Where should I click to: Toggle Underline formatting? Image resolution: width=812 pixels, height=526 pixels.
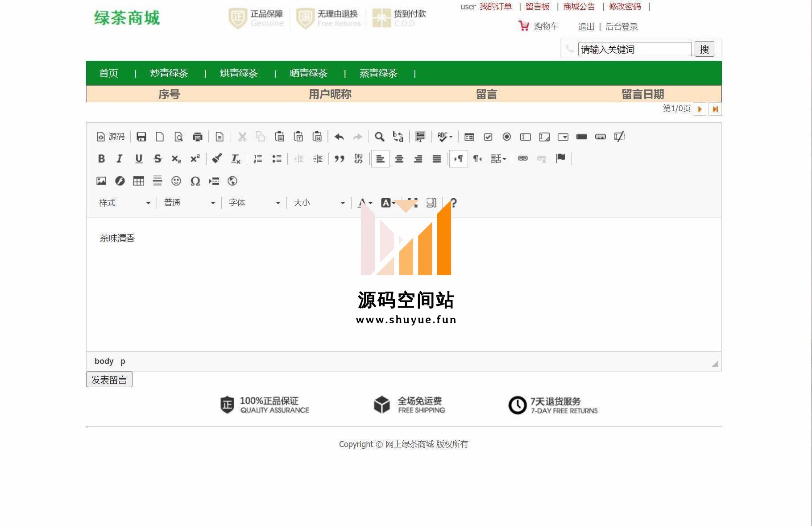139,159
